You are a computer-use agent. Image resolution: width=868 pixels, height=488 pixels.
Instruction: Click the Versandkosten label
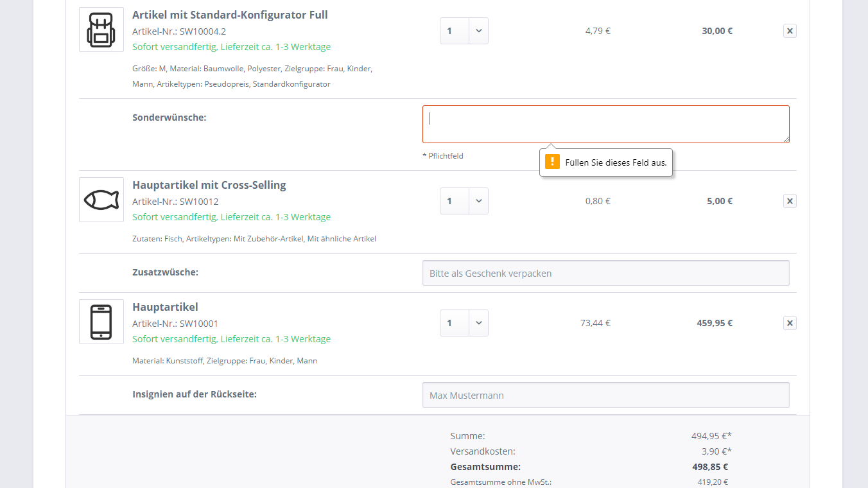tap(483, 451)
